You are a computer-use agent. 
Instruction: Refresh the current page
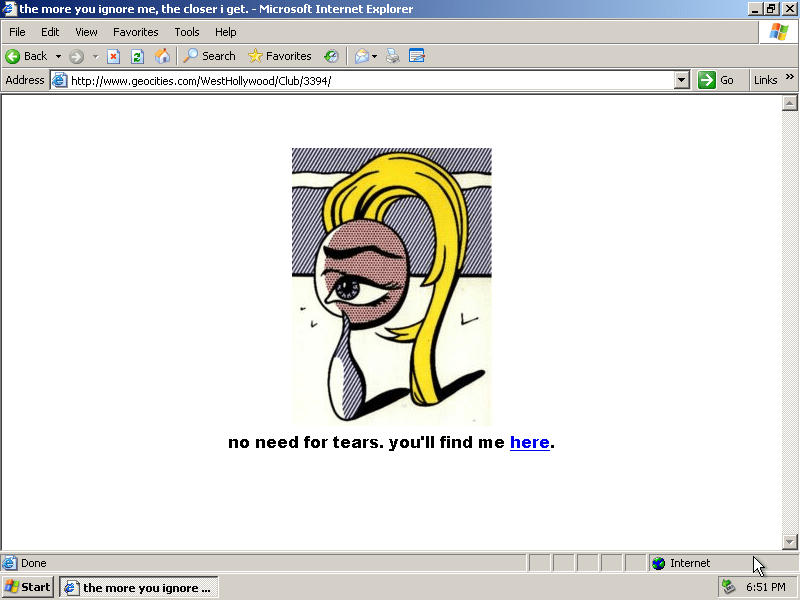tap(138, 56)
